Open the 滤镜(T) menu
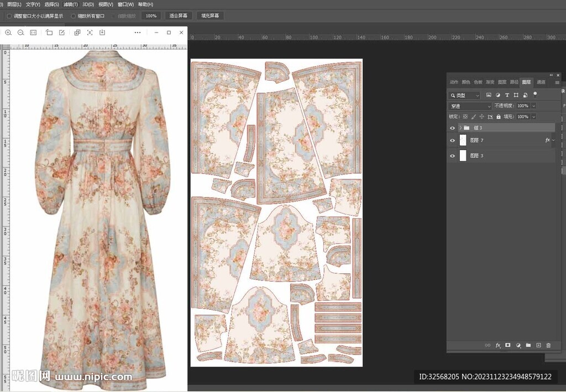This screenshot has width=566, height=392. click(x=71, y=4)
